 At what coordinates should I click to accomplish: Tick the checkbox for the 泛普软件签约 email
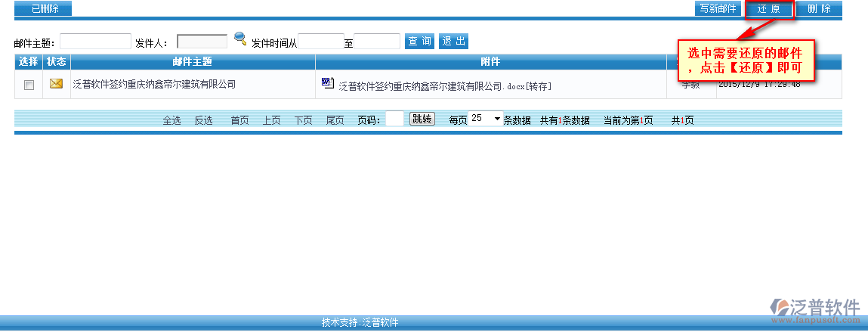(29, 85)
